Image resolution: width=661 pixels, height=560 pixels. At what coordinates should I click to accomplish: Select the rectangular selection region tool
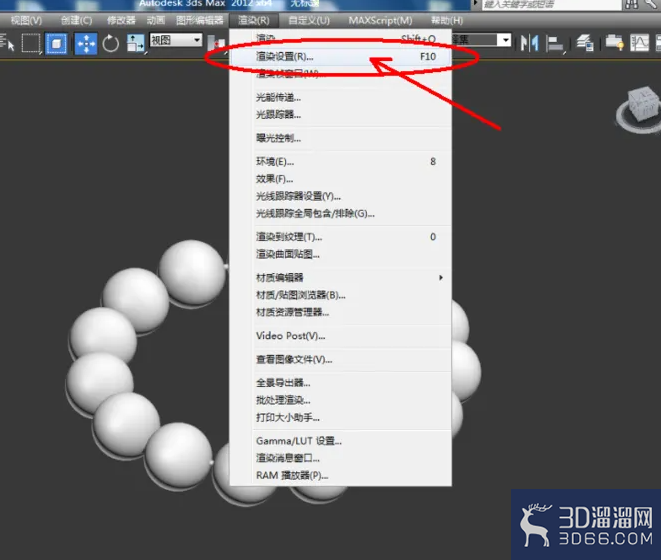tap(31, 43)
